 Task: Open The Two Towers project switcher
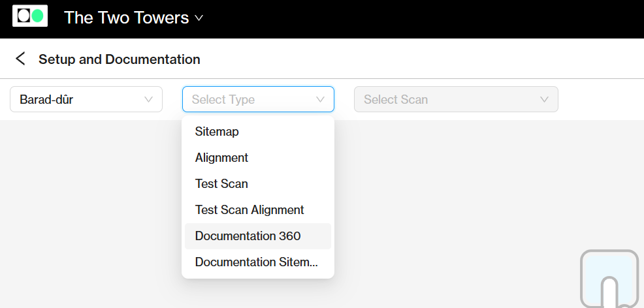coord(133,18)
